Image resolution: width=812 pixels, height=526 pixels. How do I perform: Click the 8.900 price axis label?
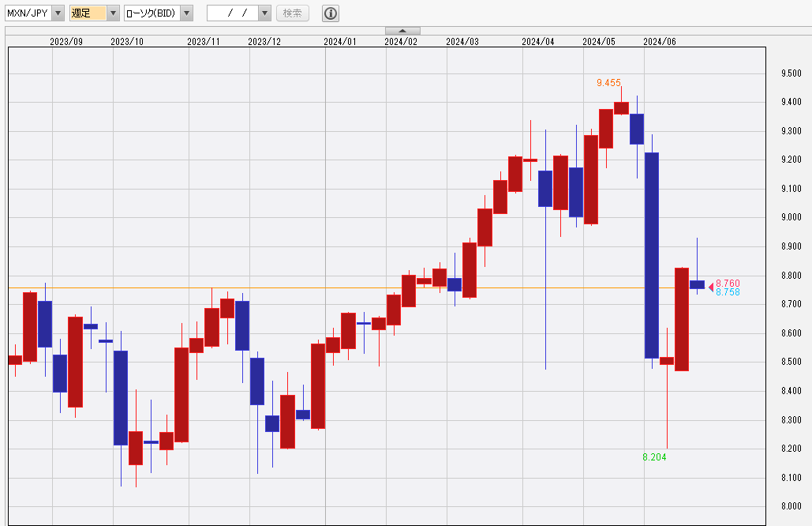pos(791,246)
